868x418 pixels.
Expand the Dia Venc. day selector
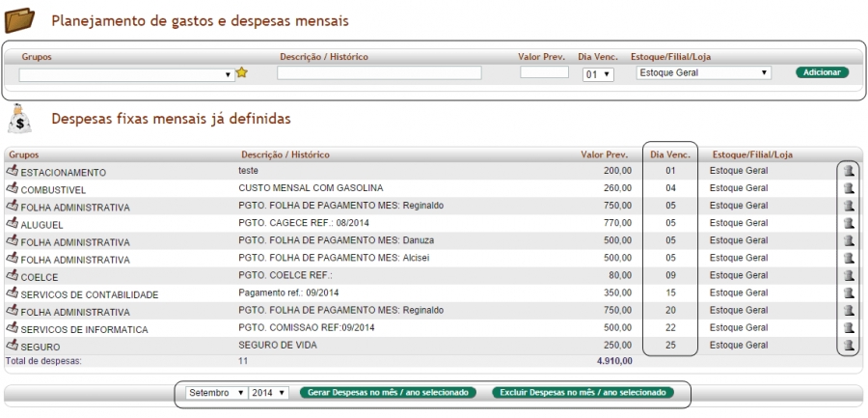coord(598,73)
